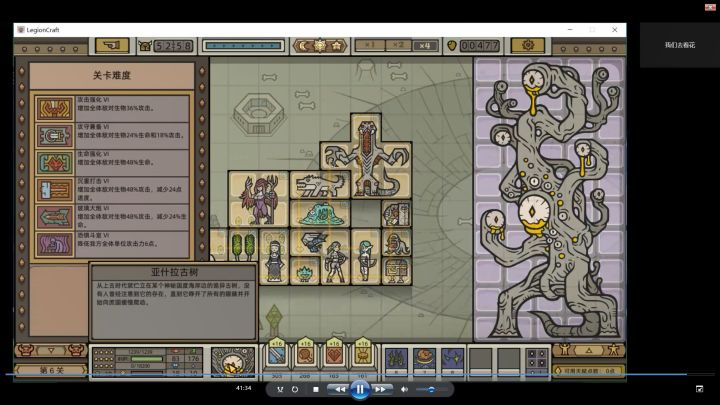Click the purple sixth difficulty modifier icon
The height and width of the screenshot is (405, 720).
(x=55, y=244)
